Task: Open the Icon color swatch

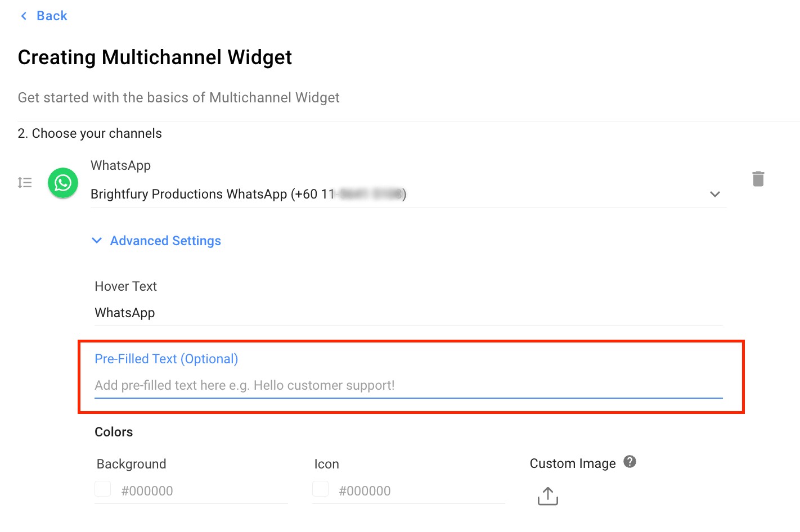Action: coord(321,489)
